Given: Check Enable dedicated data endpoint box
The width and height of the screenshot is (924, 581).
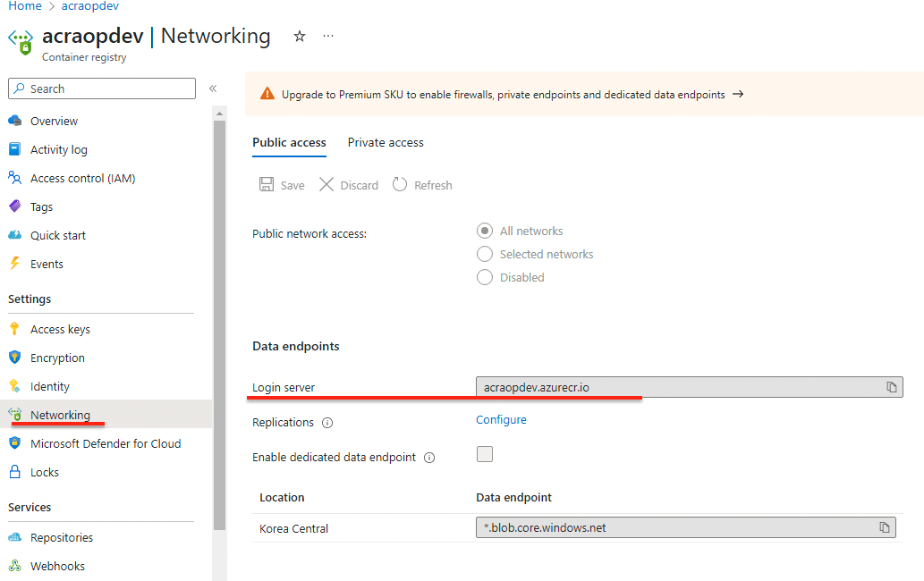Looking at the screenshot, I should (485, 454).
